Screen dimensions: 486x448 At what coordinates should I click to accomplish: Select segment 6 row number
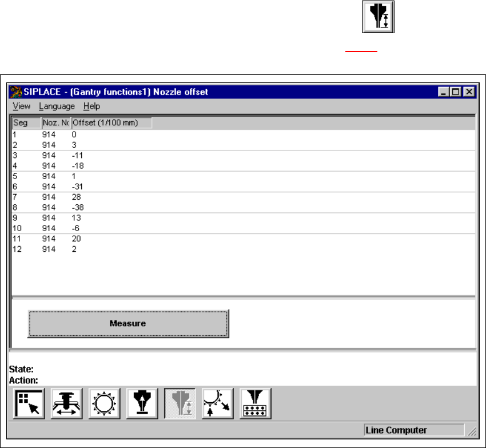(x=15, y=187)
